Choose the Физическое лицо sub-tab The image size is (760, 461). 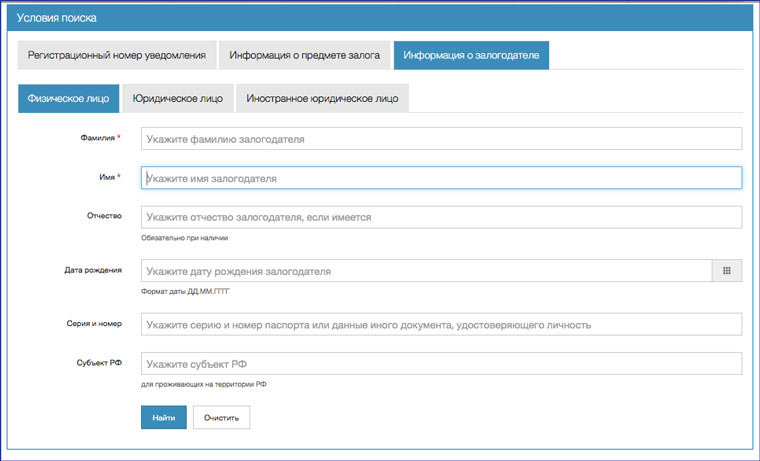click(x=68, y=98)
